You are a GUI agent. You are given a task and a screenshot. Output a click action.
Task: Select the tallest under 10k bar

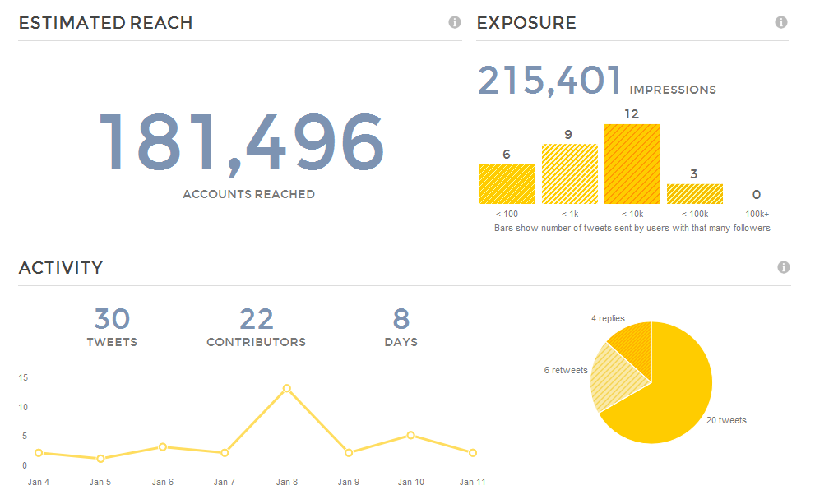click(x=632, y=164)
